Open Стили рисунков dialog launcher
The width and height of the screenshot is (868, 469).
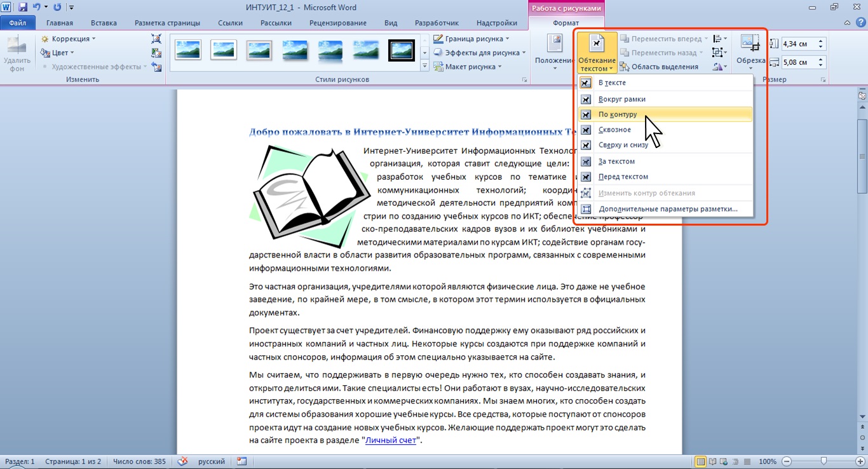(x=524, y=80)
